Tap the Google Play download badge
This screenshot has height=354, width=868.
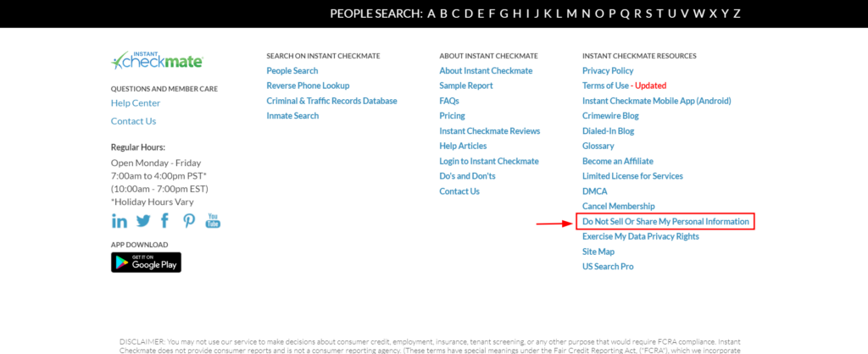point(146,263)
